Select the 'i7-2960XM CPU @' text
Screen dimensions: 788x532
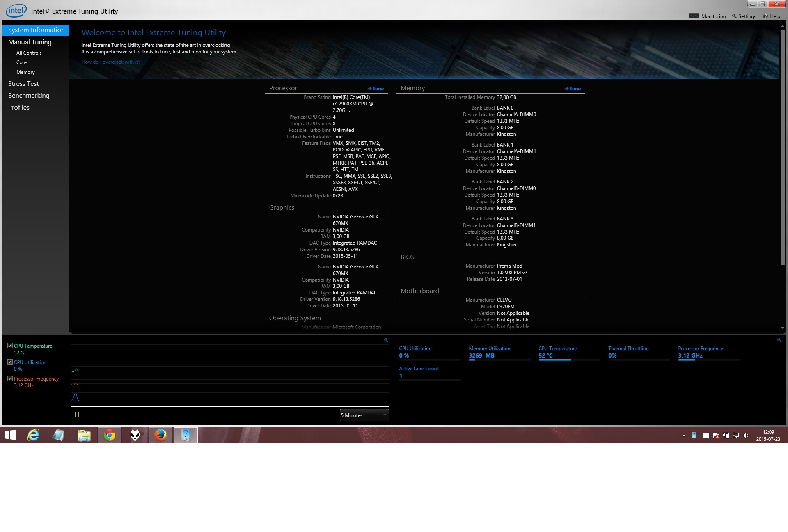click(353, 104)
